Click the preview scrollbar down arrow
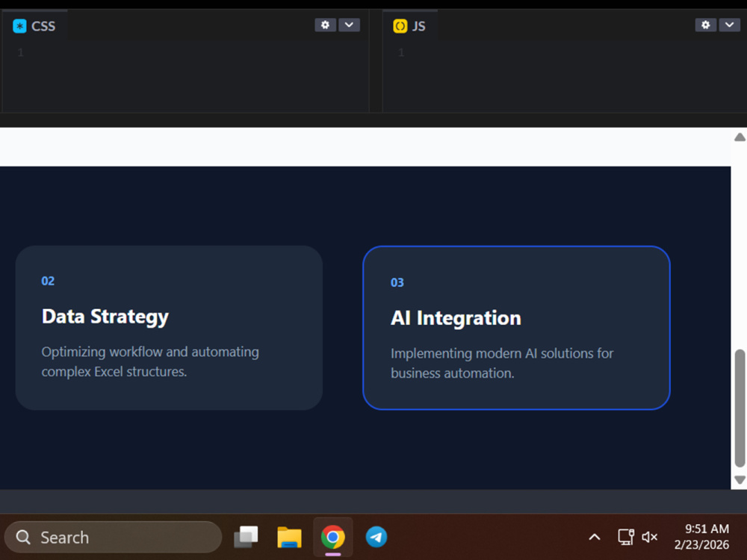Viewport: 747px width, 560px height. (740, 479)
